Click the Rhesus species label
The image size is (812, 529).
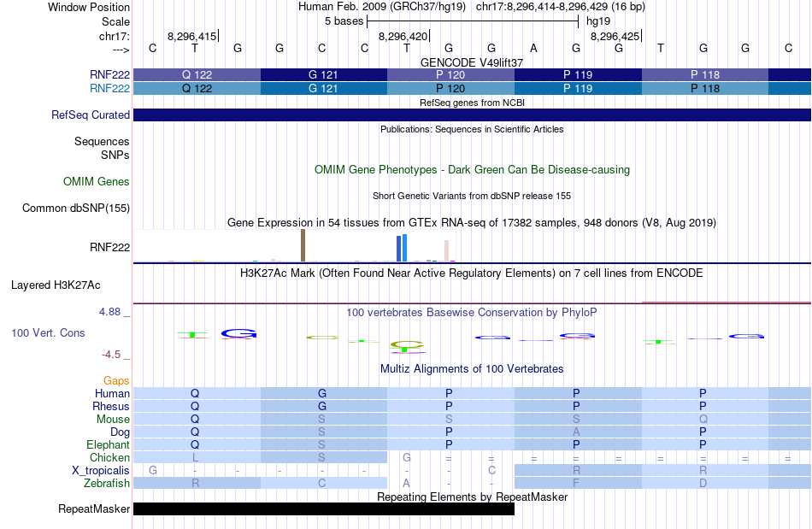(111, 406)
